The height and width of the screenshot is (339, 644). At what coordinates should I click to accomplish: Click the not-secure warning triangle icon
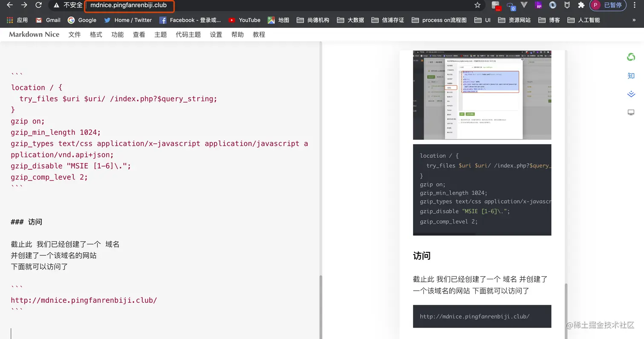(x=56, y=5)
